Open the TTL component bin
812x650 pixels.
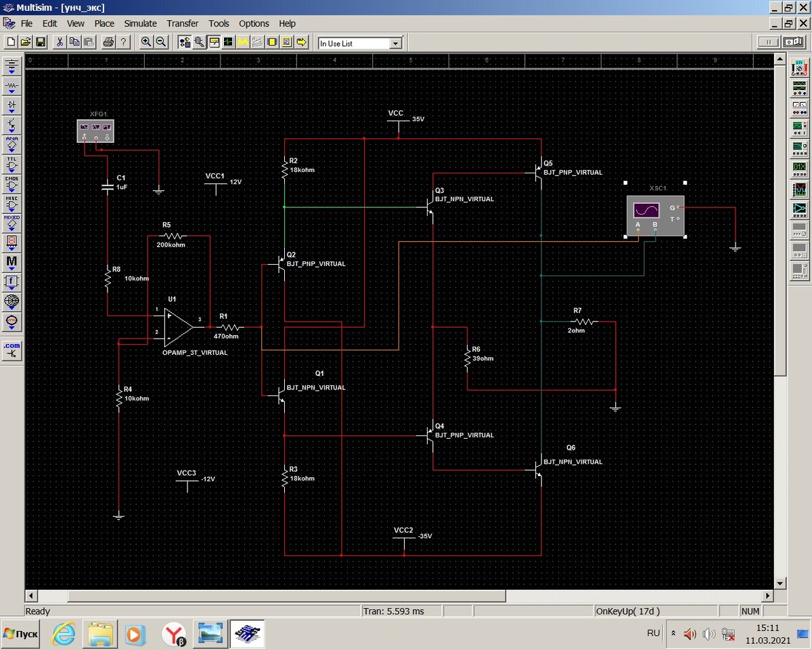coord(12,165)
